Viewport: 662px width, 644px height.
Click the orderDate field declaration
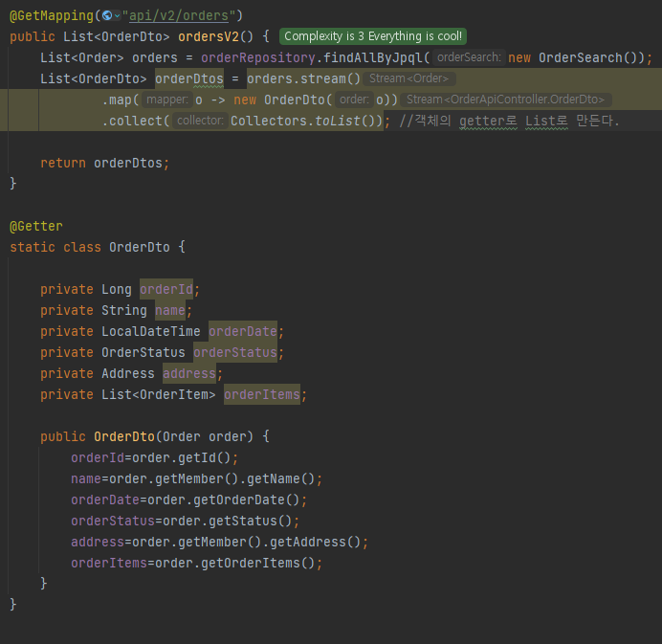(x=243, y=331)
